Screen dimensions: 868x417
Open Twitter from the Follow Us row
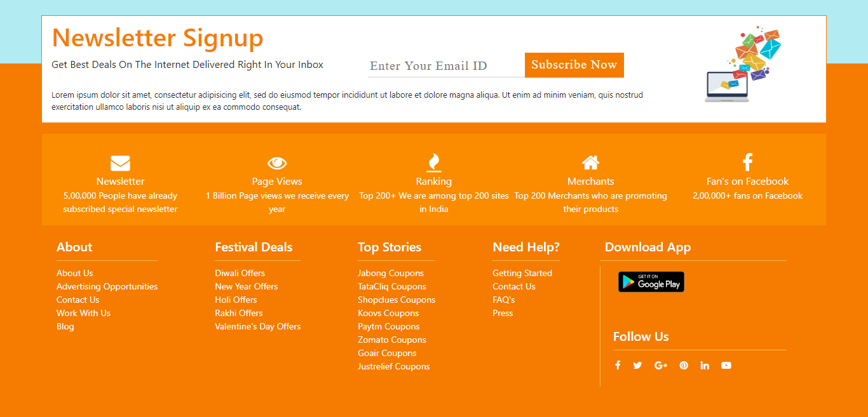(637, 365)
